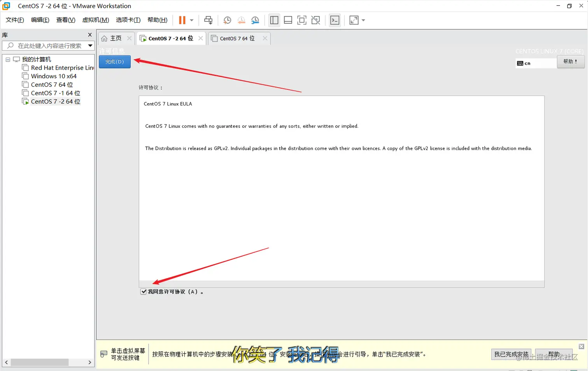Open the library search dropdown arrow
Screen dimensions: 588x371
[90, 46]
